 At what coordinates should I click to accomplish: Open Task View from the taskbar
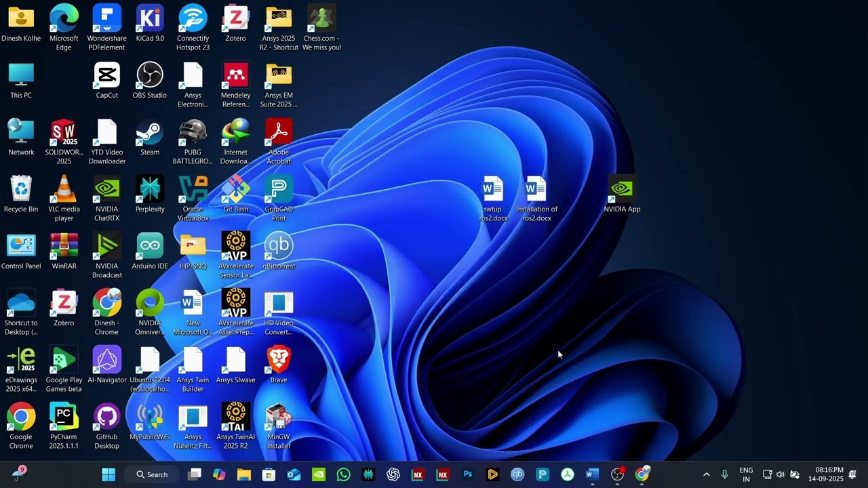pos(195,474)
